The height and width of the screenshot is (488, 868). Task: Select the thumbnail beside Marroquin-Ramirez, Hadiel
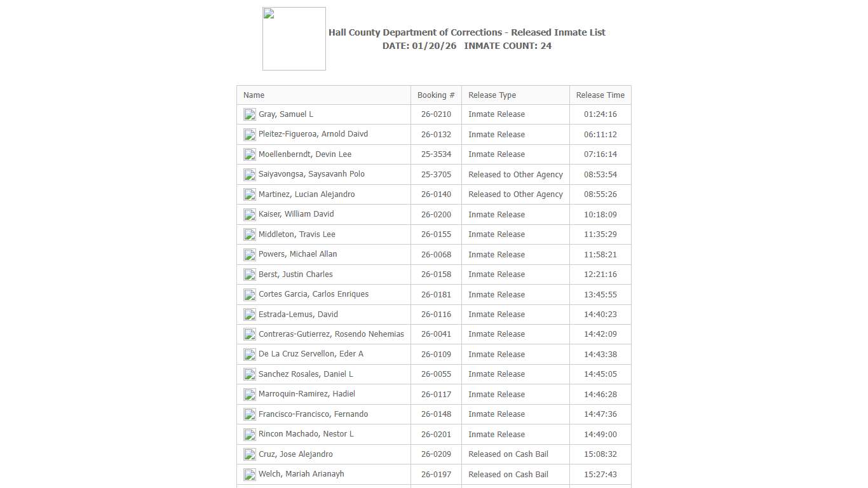[249, 394]
